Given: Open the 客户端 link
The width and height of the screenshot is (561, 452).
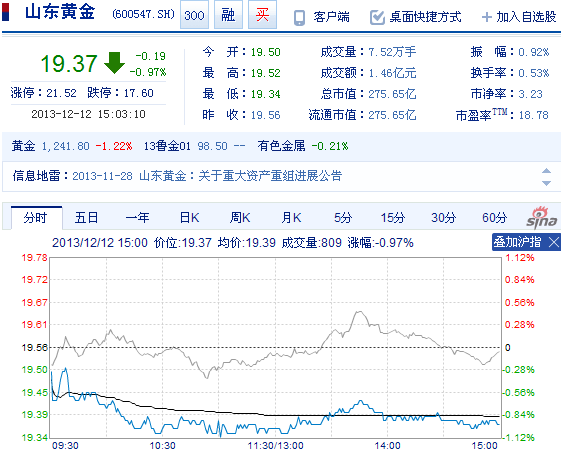Looking at the screenshot, I should (x=331, y=17).
